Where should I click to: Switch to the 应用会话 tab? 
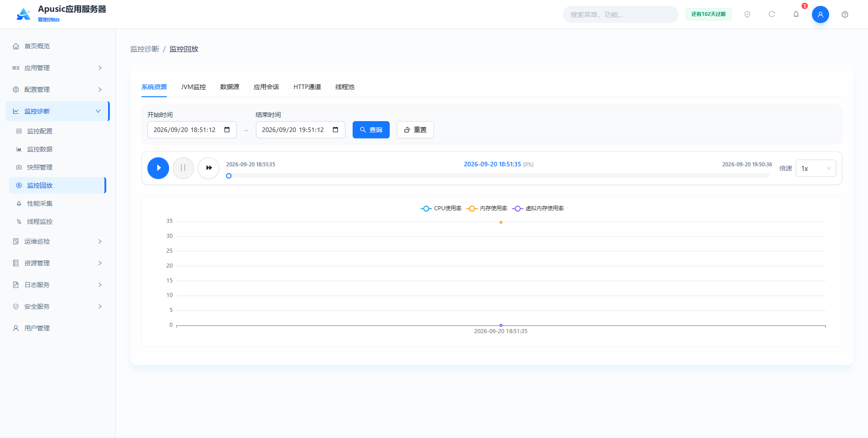coord(266,87)
